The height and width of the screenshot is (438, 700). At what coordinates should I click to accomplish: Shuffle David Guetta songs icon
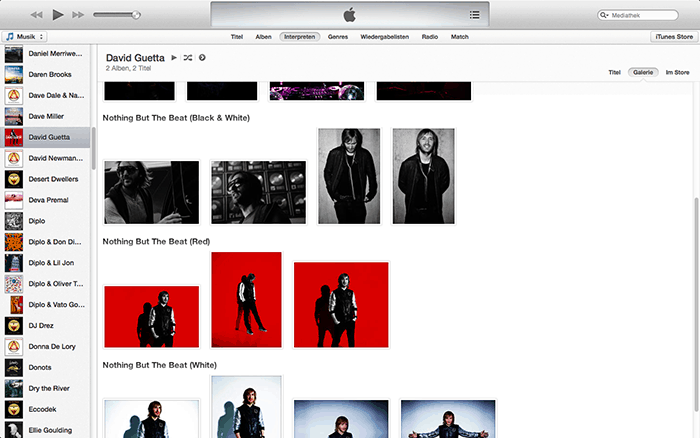188,58
